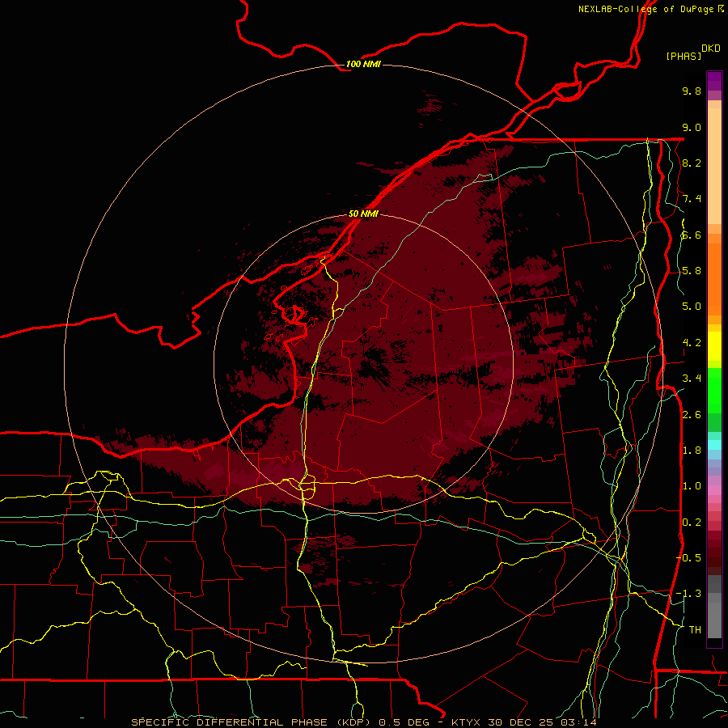728x728 pixels.
Task: Click the 4.2 legend value
Action: click(x=692, y=343)
